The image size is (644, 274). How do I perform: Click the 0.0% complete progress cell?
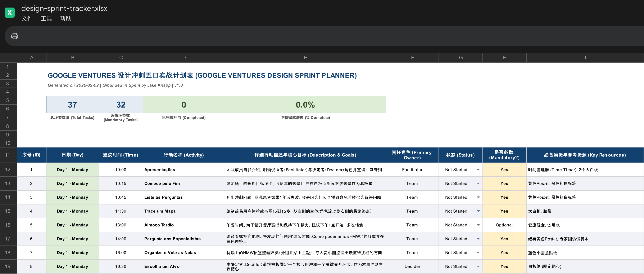click(x=305, y=105)
